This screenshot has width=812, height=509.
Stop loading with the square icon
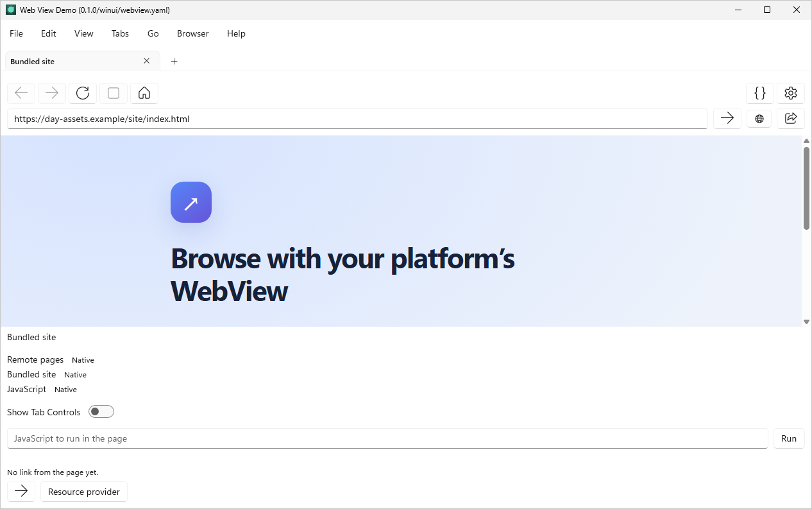coord(114,93)
